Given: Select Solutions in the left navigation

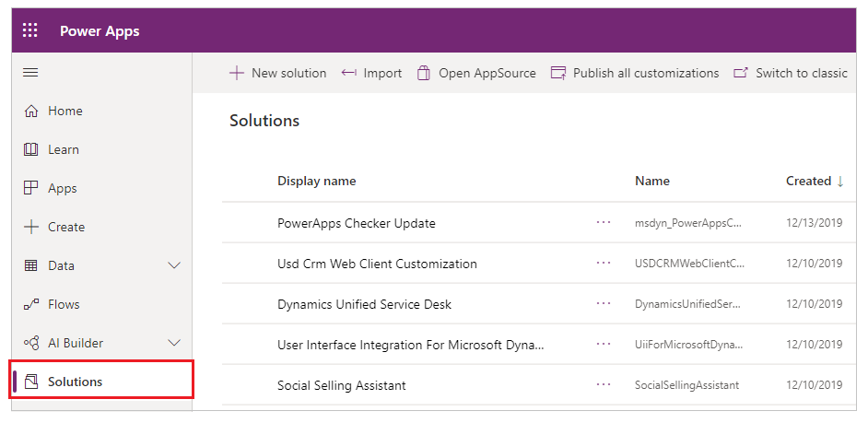Looking at the screenshot, I should coord(101,382).
